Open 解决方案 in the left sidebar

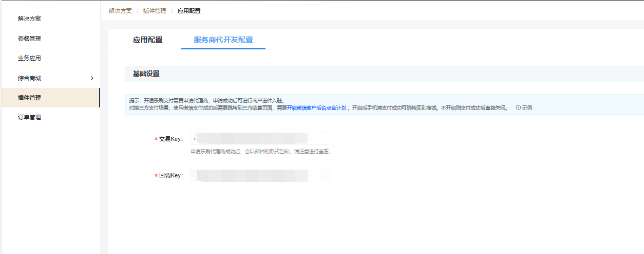click(x=29, y=19)
